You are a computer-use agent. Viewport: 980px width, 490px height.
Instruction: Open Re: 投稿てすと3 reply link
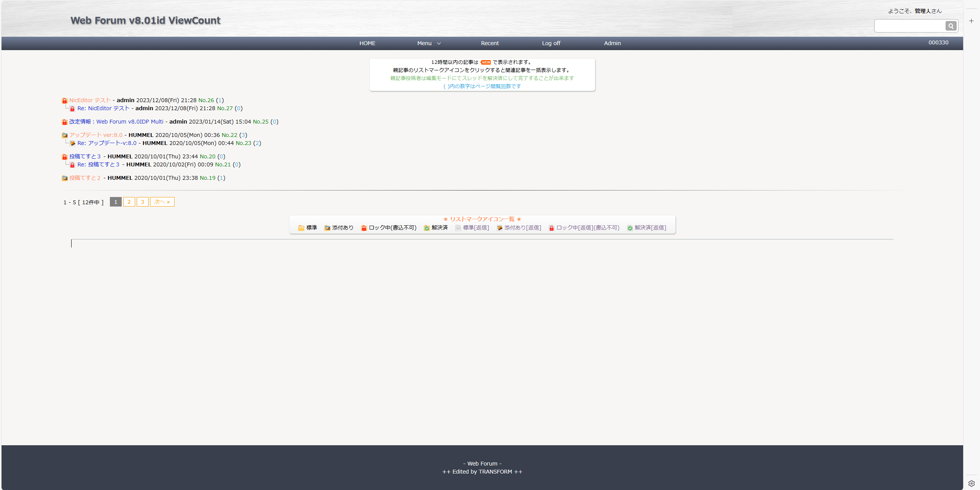pos(98,164)
